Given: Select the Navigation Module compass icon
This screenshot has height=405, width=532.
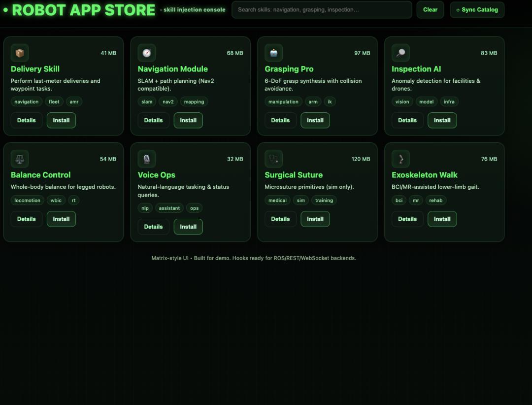Looking at the screenshot, I should [146, 52].
